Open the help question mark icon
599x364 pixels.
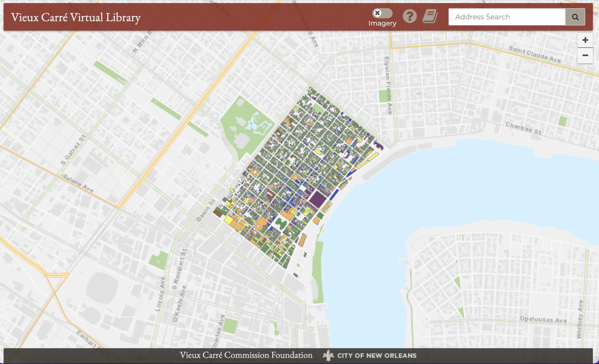point(410,17)
